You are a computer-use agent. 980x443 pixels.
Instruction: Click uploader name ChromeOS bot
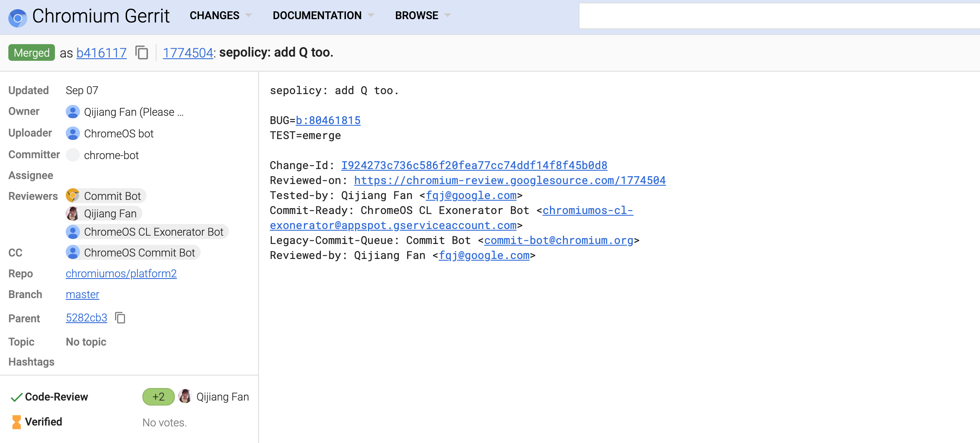tap(119, 134)
